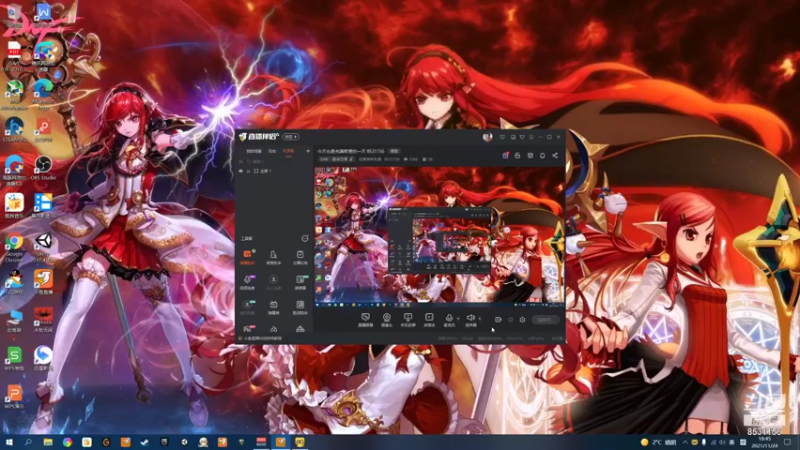Toggle visibility of the dimmed first source row
Image resolution: width=800 pixels, height=450 pixels.
click(241, 161)
